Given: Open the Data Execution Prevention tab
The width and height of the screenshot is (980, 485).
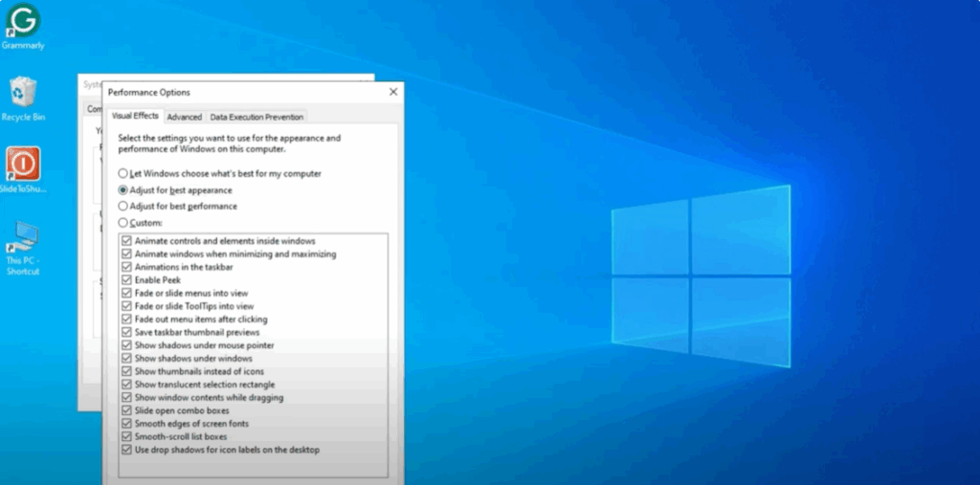Looking at the screenshot, I should pyautogui.click(x=256, y=117).
